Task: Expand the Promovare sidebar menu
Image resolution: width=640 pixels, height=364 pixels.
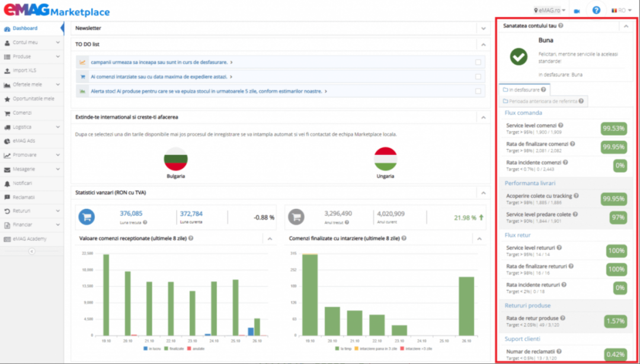Action: click(x=31, y=155)
